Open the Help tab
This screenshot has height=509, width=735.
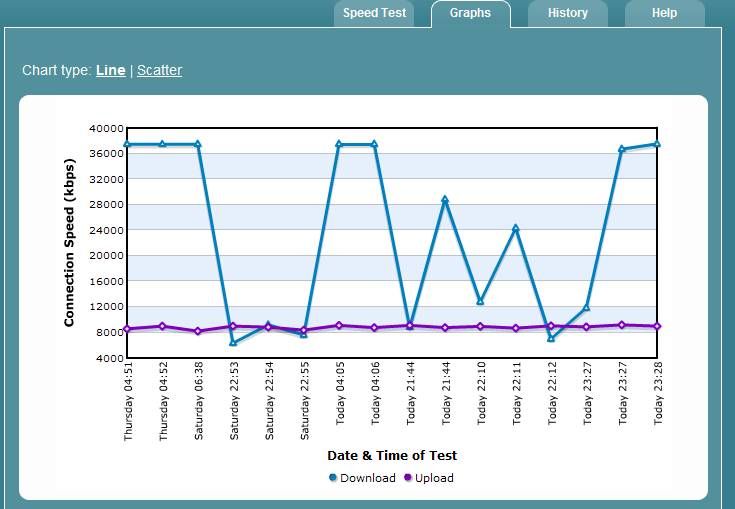[x=664, y=14]
